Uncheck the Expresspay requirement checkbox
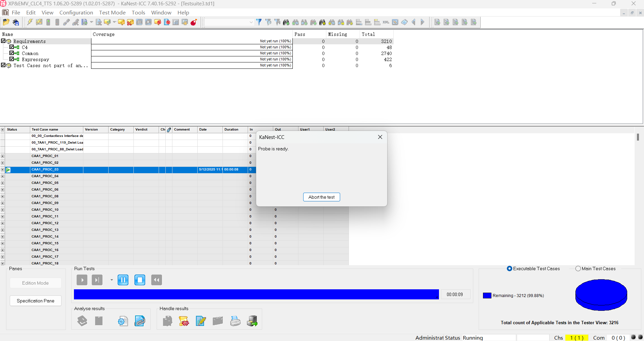 pos(12,59)
